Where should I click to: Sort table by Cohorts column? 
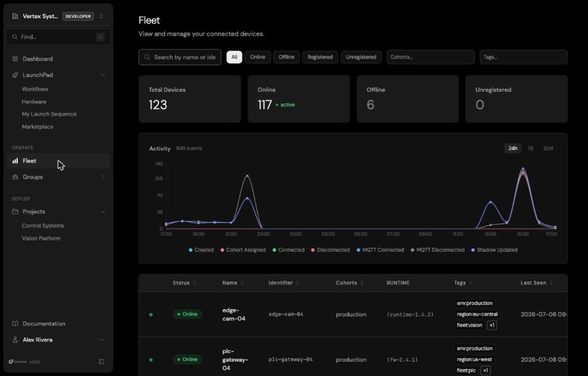click(350, 283)
